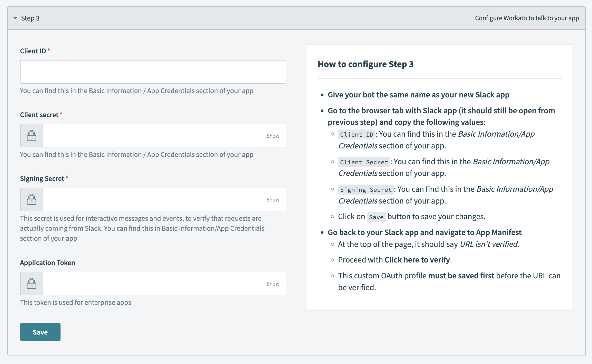Image resolution: width=592 pixels, height=364 pixels.
Task: Click the inline 'Signing Secret' code snippet
Action: (366, 189)
